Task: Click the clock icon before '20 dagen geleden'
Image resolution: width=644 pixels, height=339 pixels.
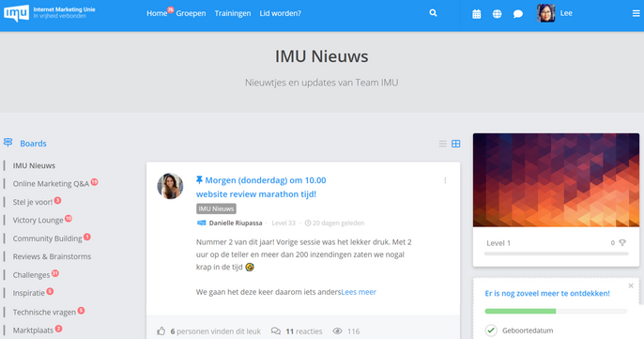Action: 308,223
